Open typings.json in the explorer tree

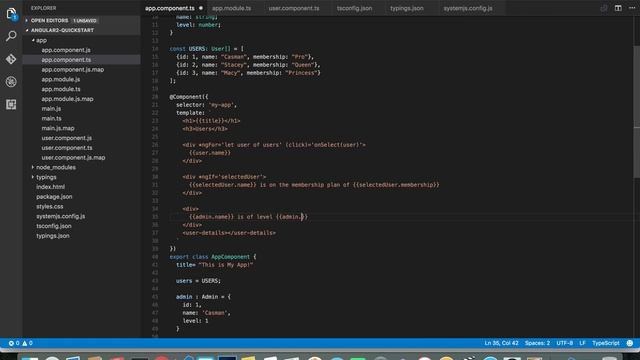point(53,236)
